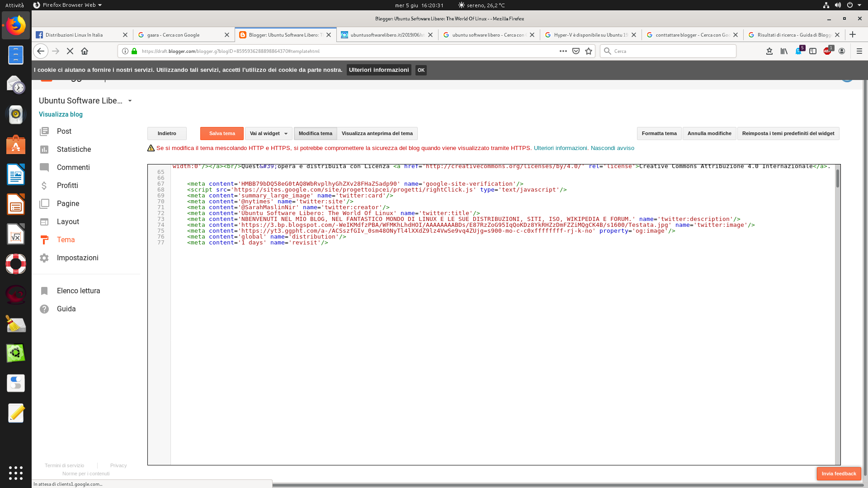Open a new browser tab
868x488 pixels.
pos(853,35)
